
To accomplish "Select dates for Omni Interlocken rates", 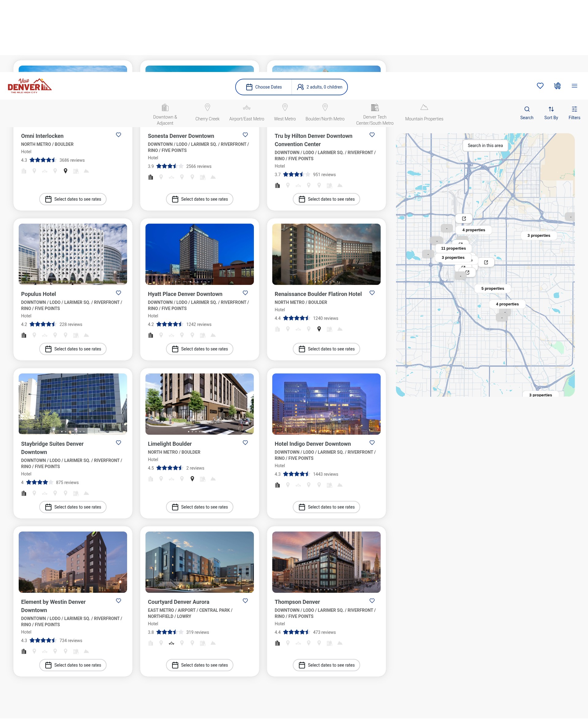I will pyautogui.click(x=73, y=199).
